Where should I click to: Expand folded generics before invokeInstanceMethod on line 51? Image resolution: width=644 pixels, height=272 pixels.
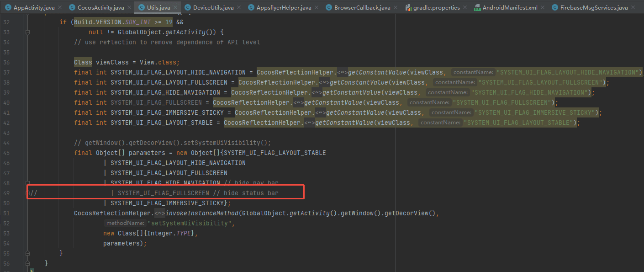pos(160,213)
